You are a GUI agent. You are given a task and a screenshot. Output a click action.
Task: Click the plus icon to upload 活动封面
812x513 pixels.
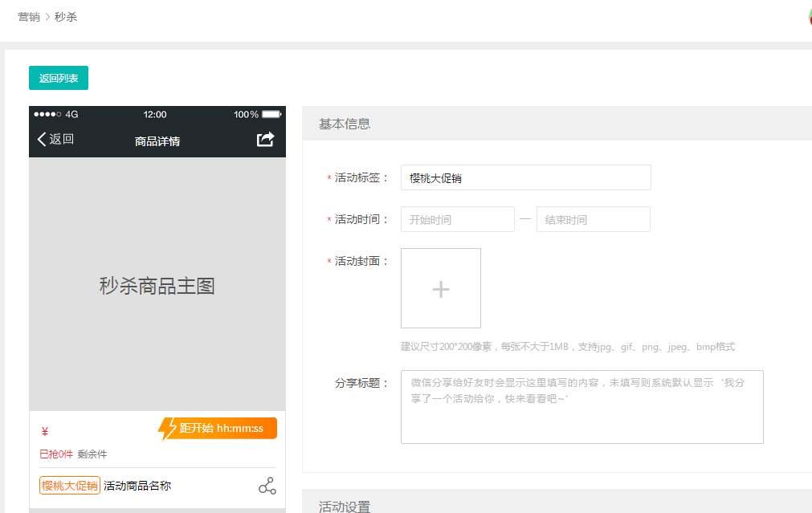pos(441,289)
